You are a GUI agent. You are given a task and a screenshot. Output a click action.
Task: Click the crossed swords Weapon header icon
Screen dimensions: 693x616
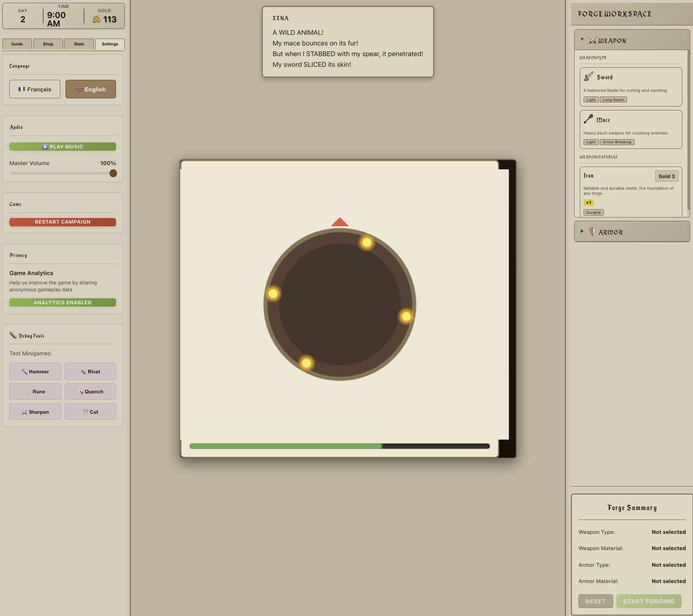(x=592, y=40)
